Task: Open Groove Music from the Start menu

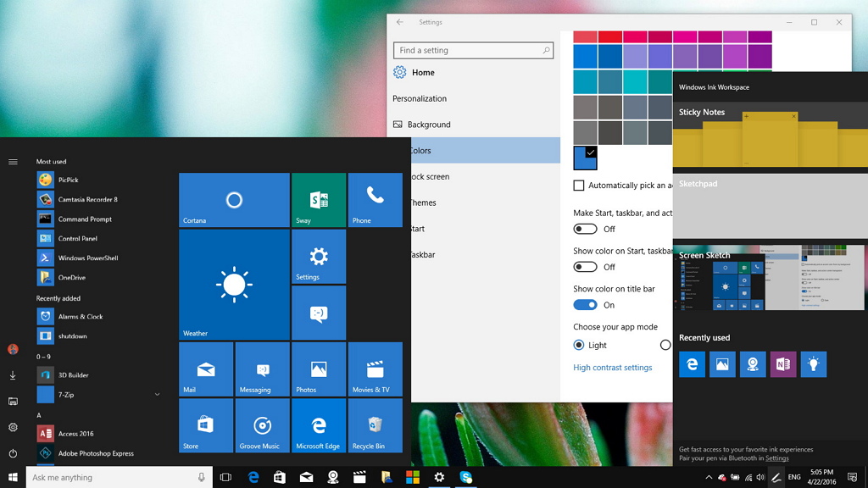Action: coord(262,425)
